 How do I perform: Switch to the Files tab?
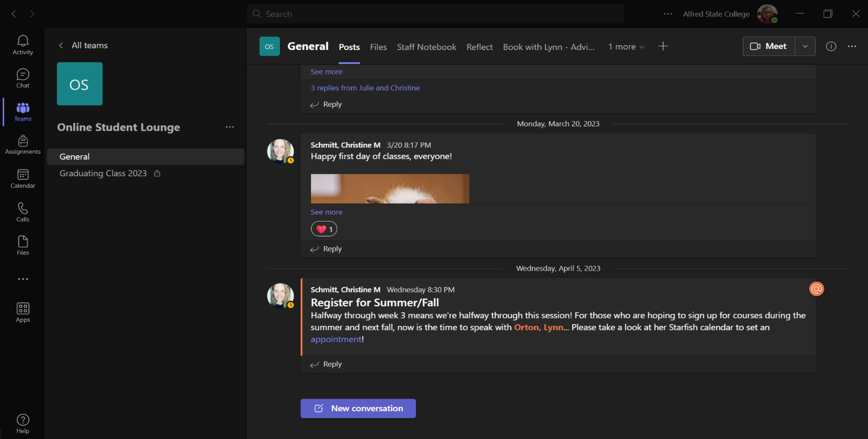tap(378, 47)
